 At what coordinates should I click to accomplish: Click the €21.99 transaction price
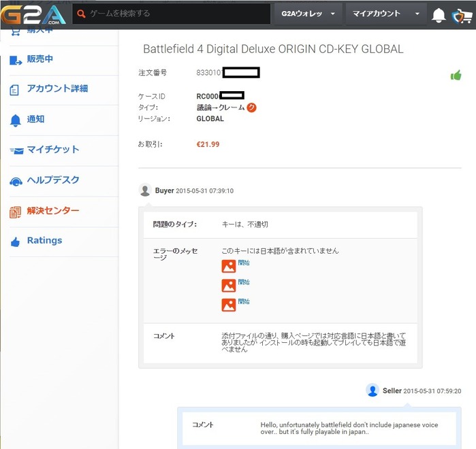tap(208, 144)
